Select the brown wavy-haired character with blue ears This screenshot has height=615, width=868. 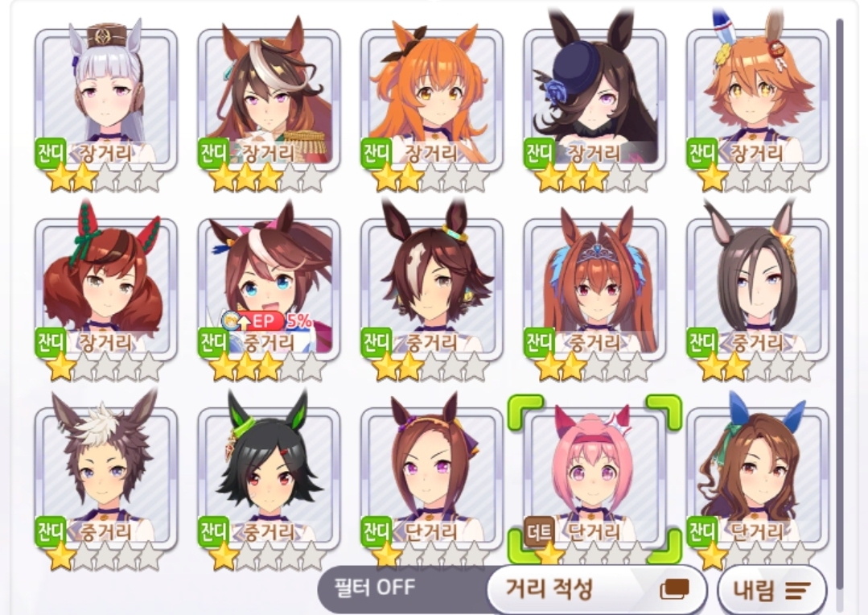pos(757,478)
